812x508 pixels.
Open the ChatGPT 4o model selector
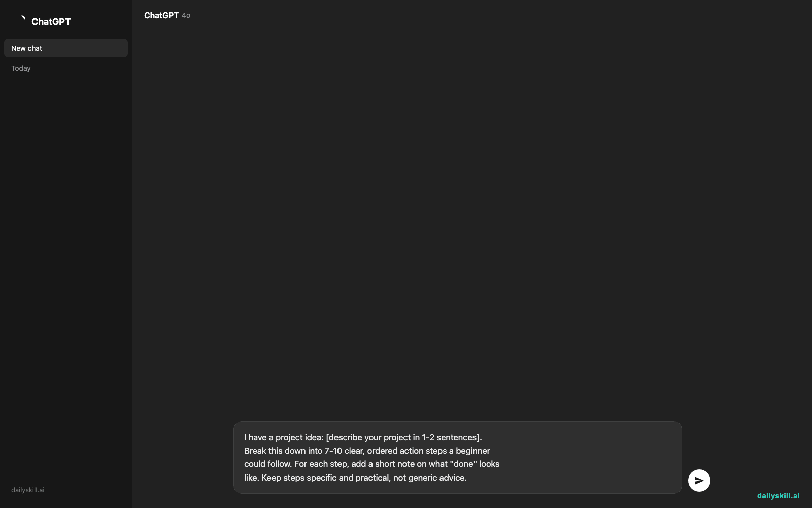167,15
